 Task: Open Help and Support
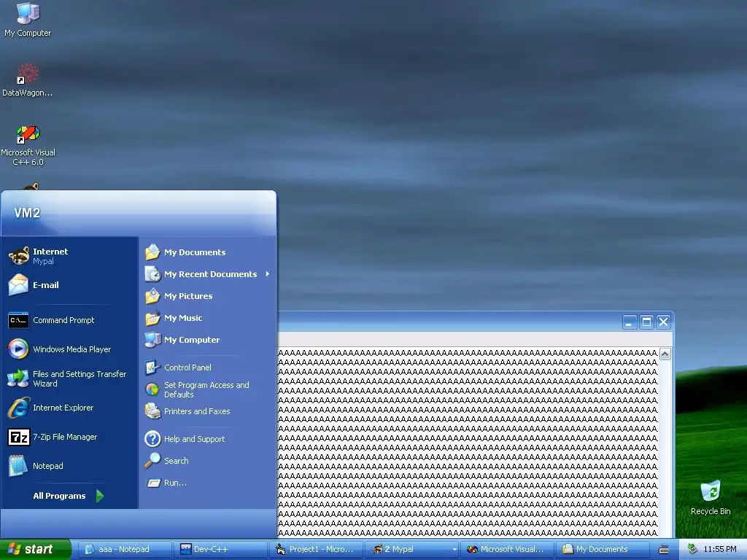[208, 439]
